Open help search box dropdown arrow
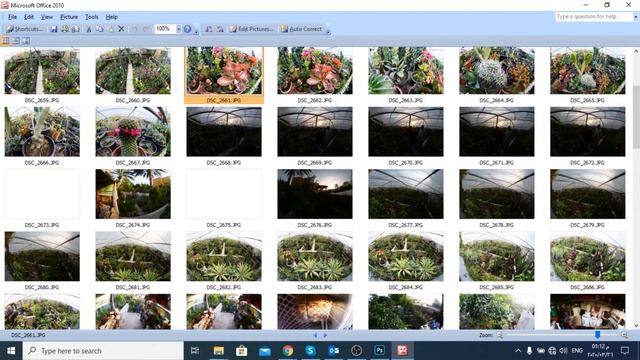This screenshot has width=640, height=360. [x=635, y=17]
